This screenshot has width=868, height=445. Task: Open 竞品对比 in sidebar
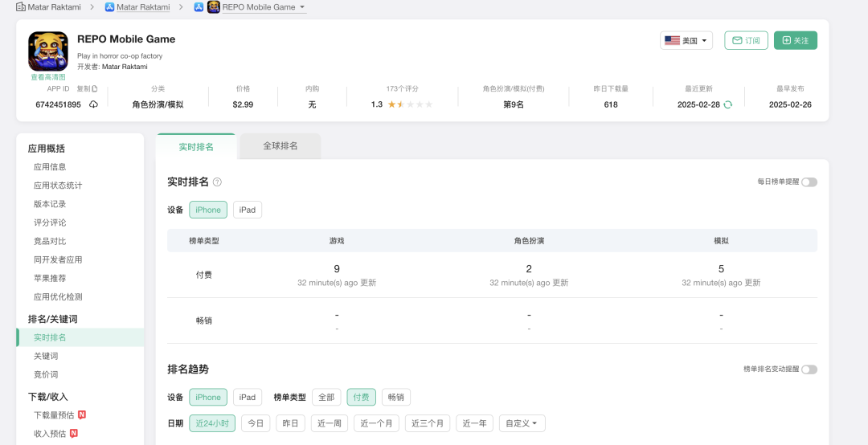pyautogui.click(x=50, y=241)
